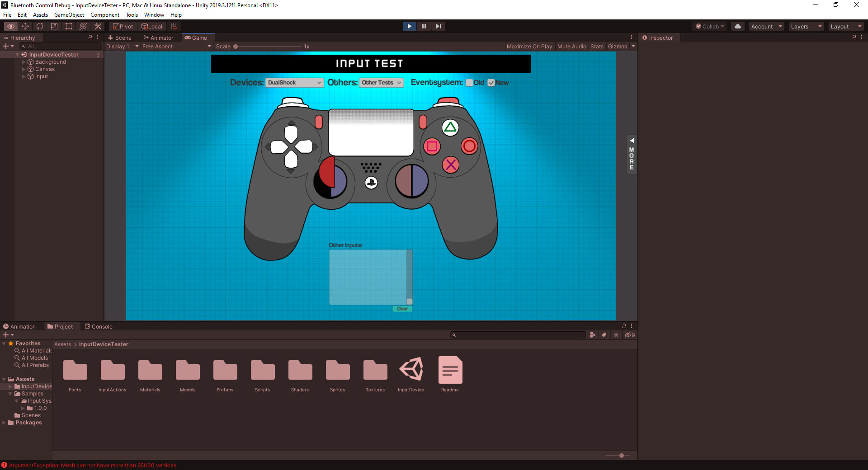Open the console error icon in status bar
Screen dimensions: 868x470
point(5,465)
